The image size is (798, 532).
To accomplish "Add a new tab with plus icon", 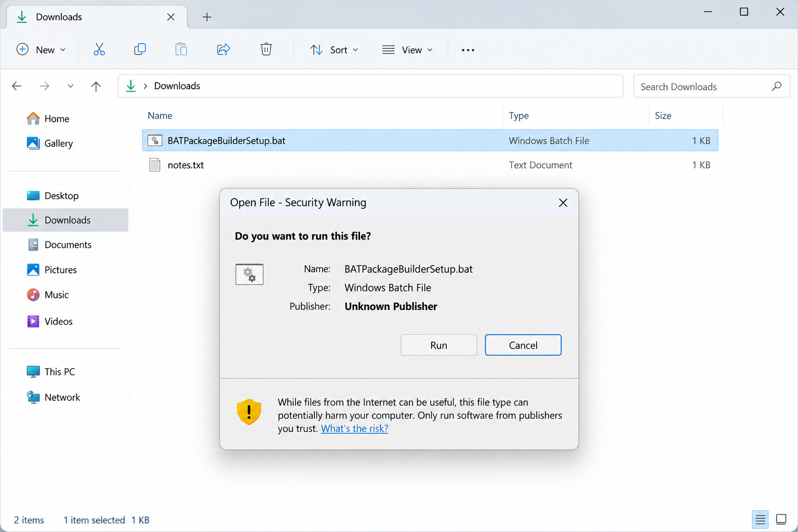I will point(207,17).
